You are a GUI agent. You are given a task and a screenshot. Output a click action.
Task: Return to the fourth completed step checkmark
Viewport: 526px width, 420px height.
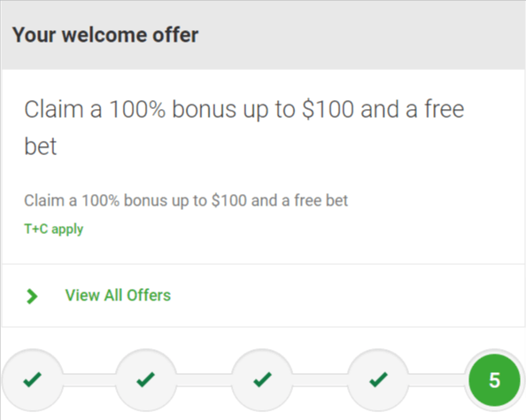pyautogui.click(x=378, y=380)
